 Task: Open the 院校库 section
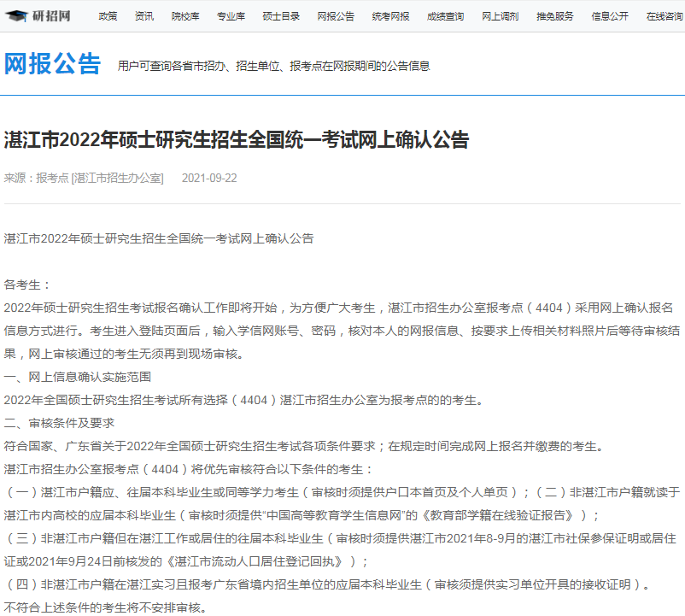[x=184, y=15]
